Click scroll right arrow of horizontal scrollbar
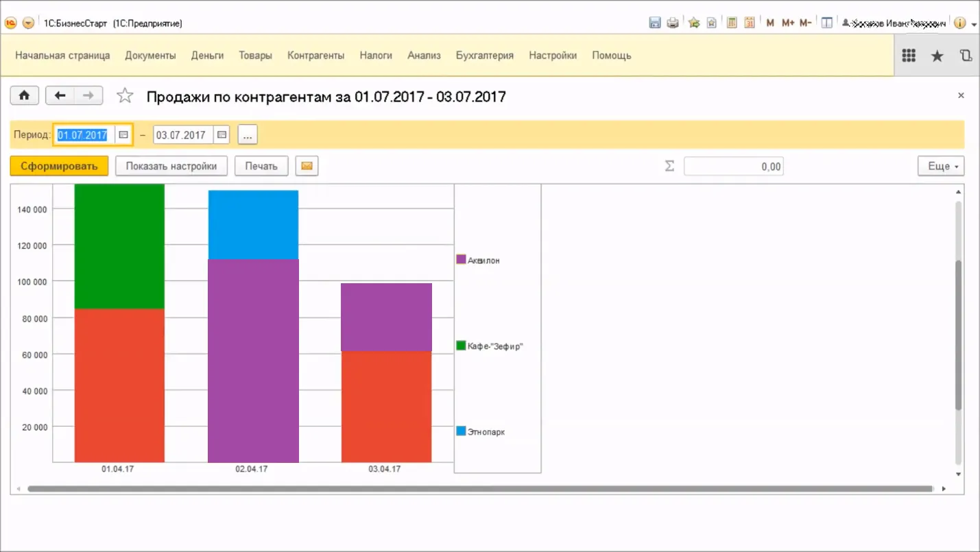 [x=944, y=489]
